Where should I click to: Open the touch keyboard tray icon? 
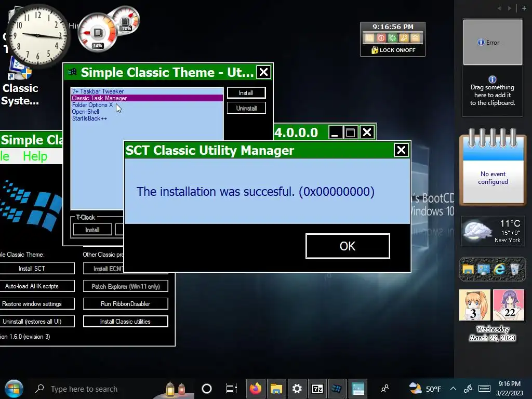(485, 389)
